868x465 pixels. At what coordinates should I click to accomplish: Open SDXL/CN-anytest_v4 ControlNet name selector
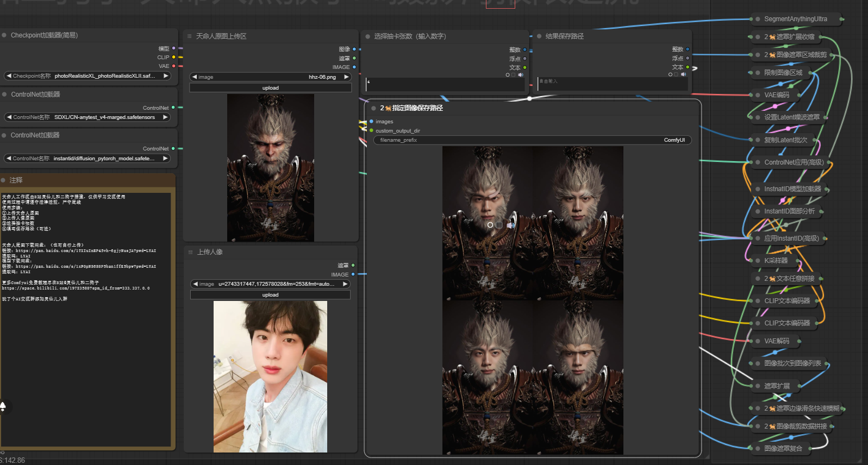[87, 117]
